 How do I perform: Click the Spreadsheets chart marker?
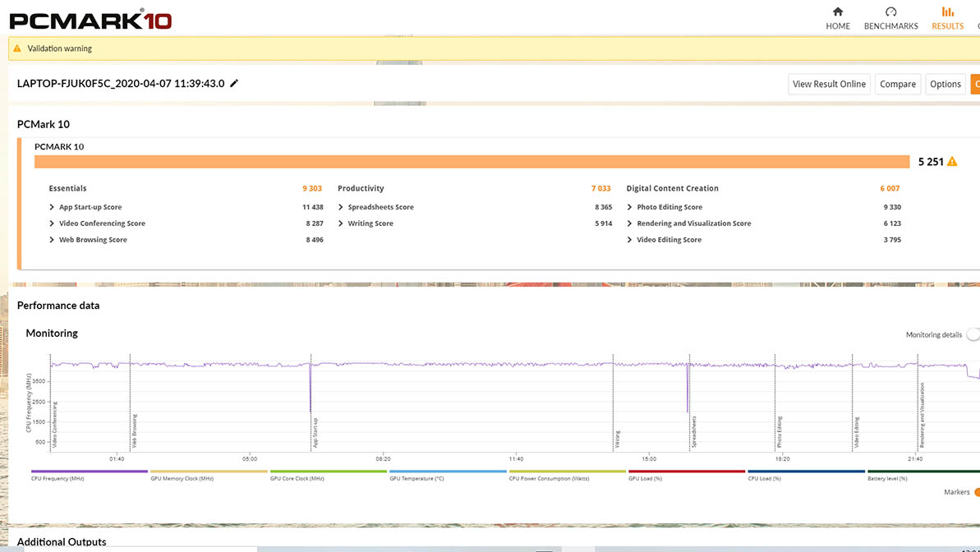(694, 432)
